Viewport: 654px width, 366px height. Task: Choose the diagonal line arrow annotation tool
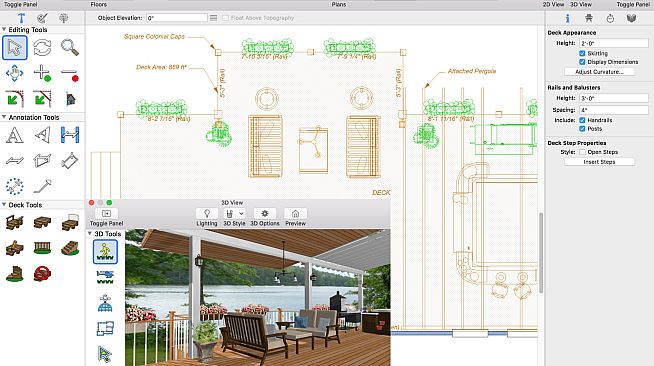[x=42, y=186]
